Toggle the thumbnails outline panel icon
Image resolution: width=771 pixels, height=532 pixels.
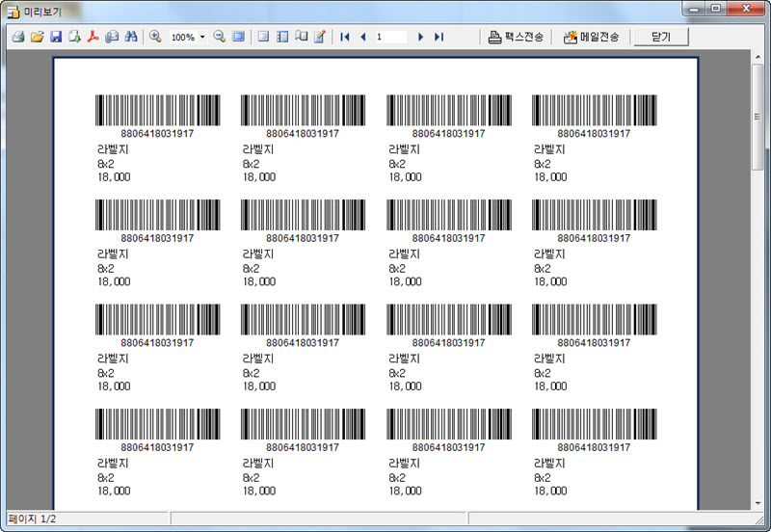pyautogui.click(x=282, y=37)
